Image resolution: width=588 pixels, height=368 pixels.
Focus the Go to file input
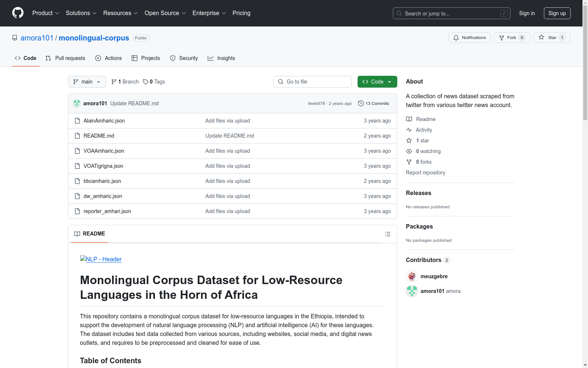pos(312,82)
